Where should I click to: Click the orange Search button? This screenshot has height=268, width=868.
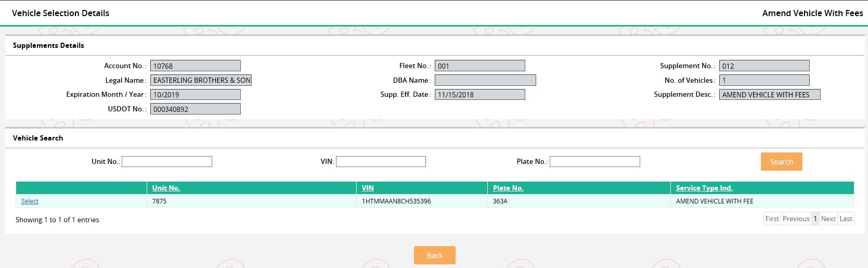[781, 161]
